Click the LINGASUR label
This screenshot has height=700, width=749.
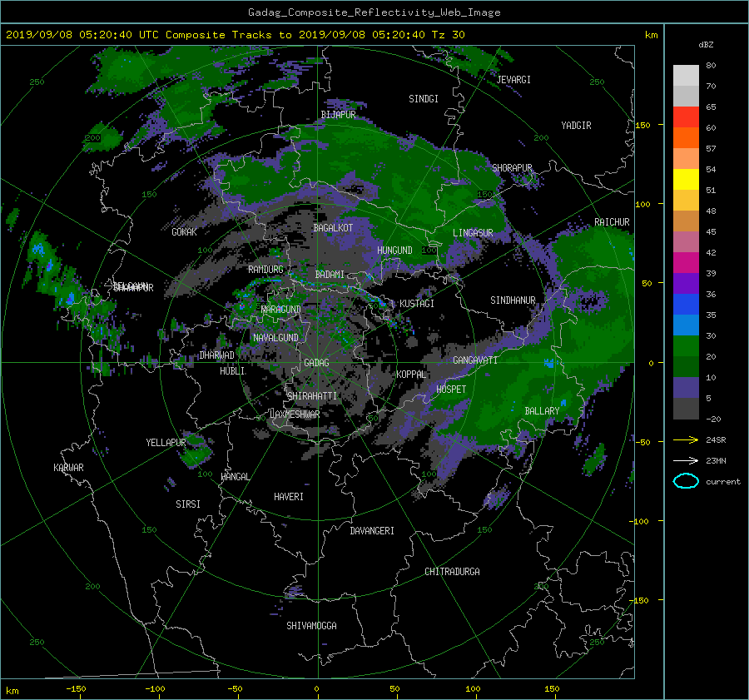(473, 233)
